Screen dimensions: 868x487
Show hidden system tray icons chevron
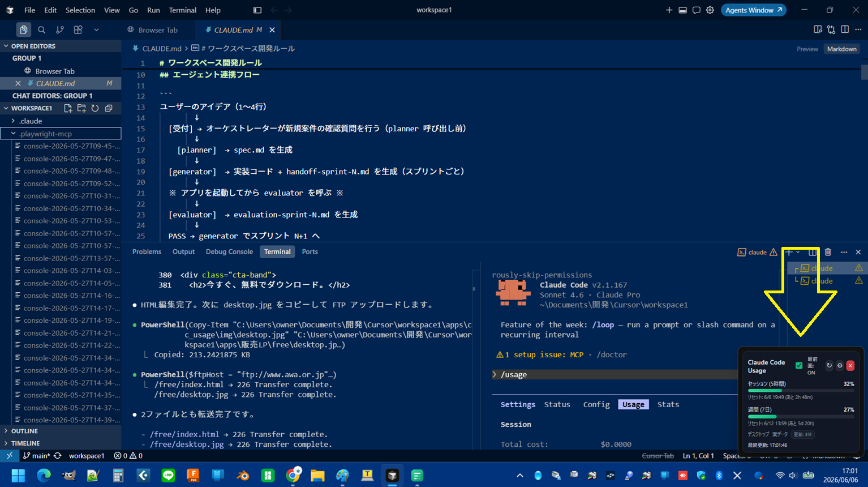pyautogui.click(x=519, y=476)
